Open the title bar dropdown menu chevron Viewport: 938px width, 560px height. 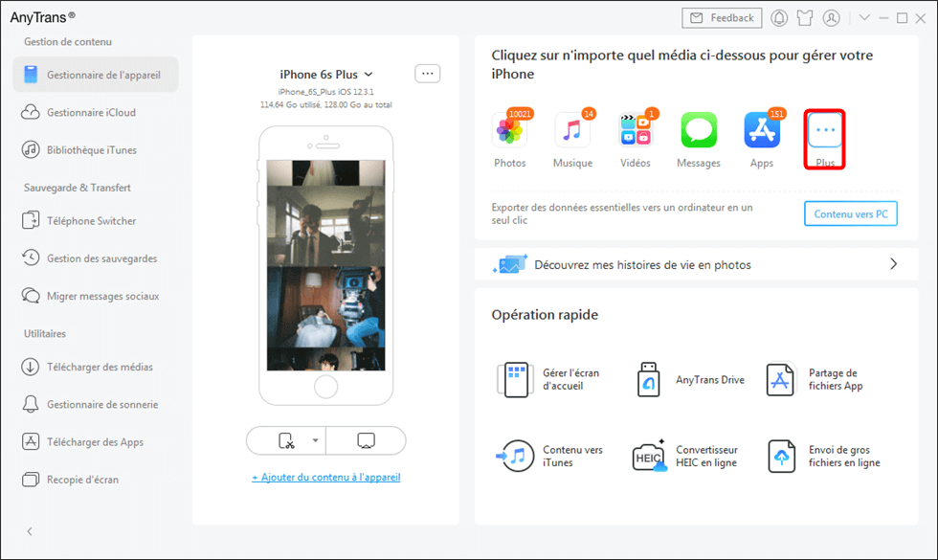864,17
